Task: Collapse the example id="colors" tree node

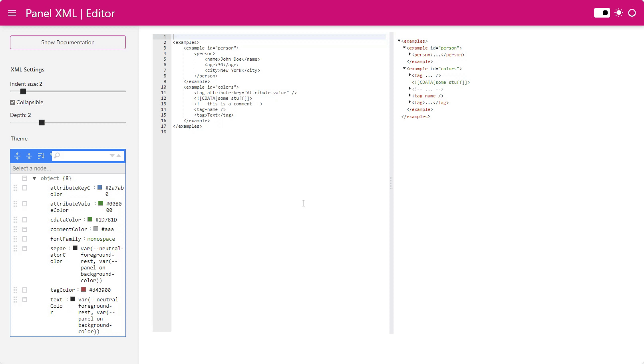Action: 404,68
